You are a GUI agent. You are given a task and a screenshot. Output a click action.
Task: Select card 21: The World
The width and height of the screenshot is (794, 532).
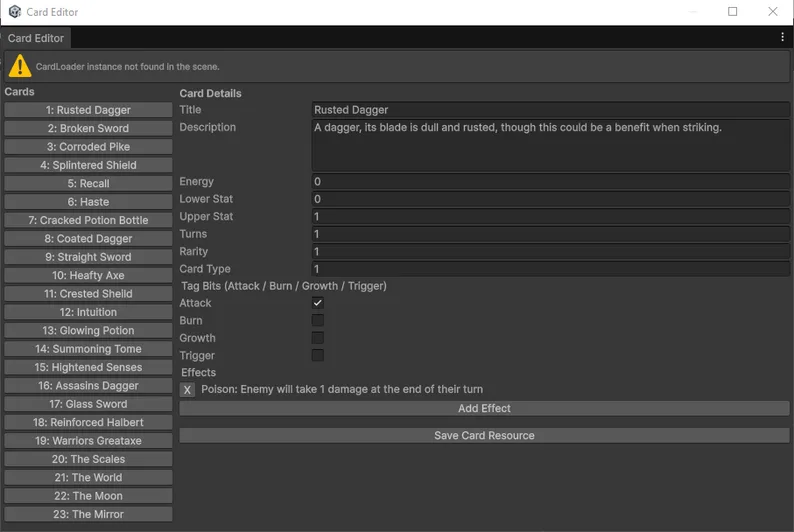88,478
